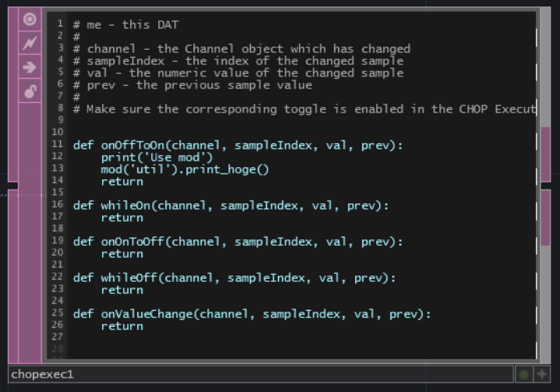Click the green viewer-active dot beside chopexec1
Viewport: 560px width, 392px height.
[524, 374]
